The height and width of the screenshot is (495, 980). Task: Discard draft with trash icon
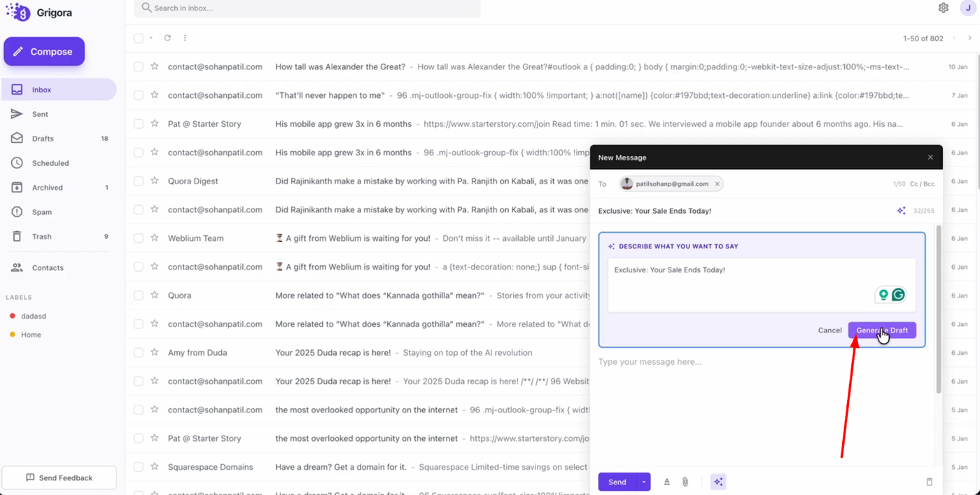coord(930,482)
